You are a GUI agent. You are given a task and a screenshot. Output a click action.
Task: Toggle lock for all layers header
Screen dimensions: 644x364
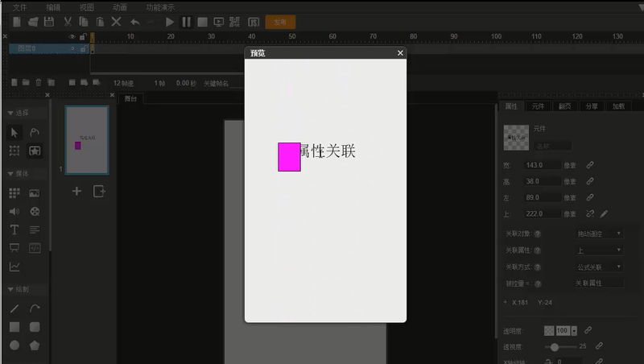coord(84,36)
